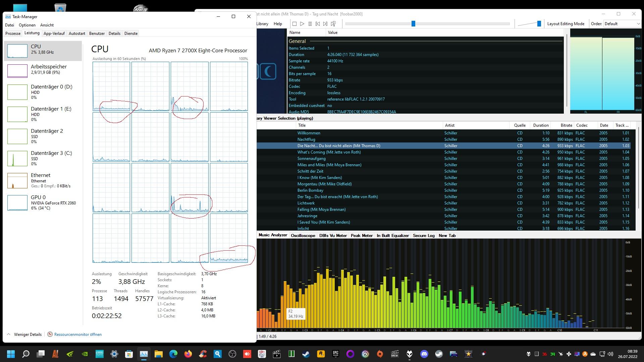Switch to the Peak Meter tab
Screen dimensions: 644x362
tap(362, 236)
